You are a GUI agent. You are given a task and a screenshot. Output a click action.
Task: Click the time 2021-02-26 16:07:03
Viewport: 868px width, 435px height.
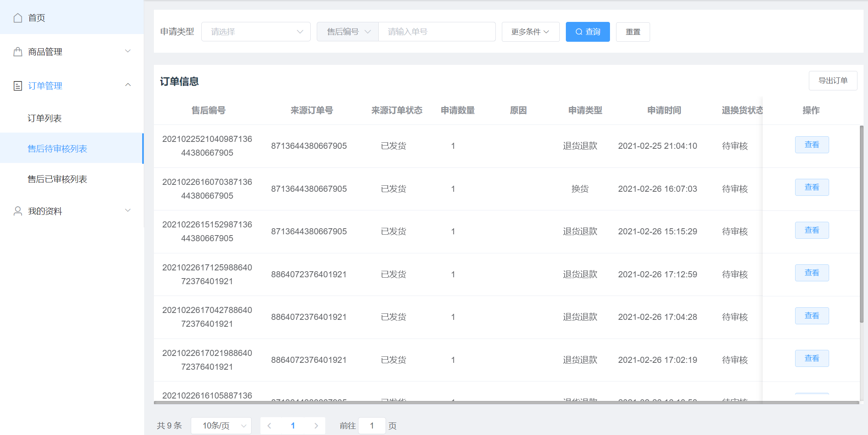point(657,189)
